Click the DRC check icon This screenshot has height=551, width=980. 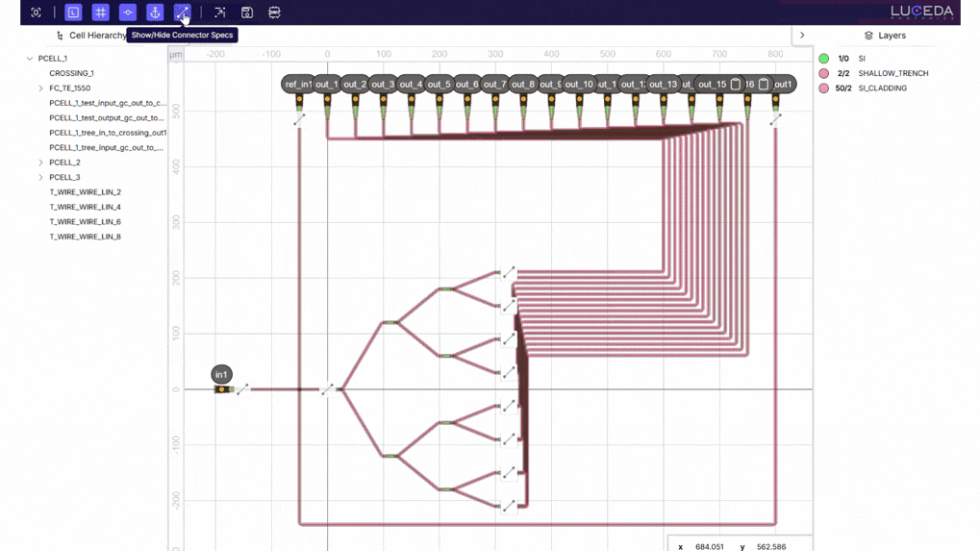tap(274, 13)
